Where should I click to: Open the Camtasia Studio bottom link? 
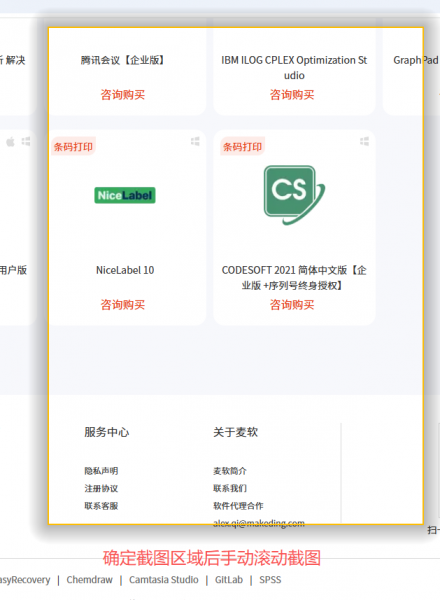click(163, 580)
